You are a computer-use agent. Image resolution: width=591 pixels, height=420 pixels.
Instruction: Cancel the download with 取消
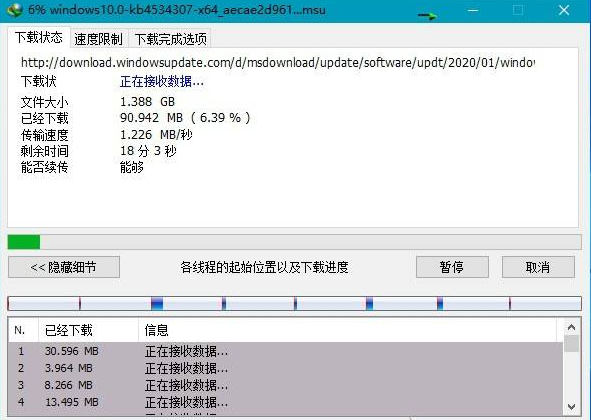538,267
